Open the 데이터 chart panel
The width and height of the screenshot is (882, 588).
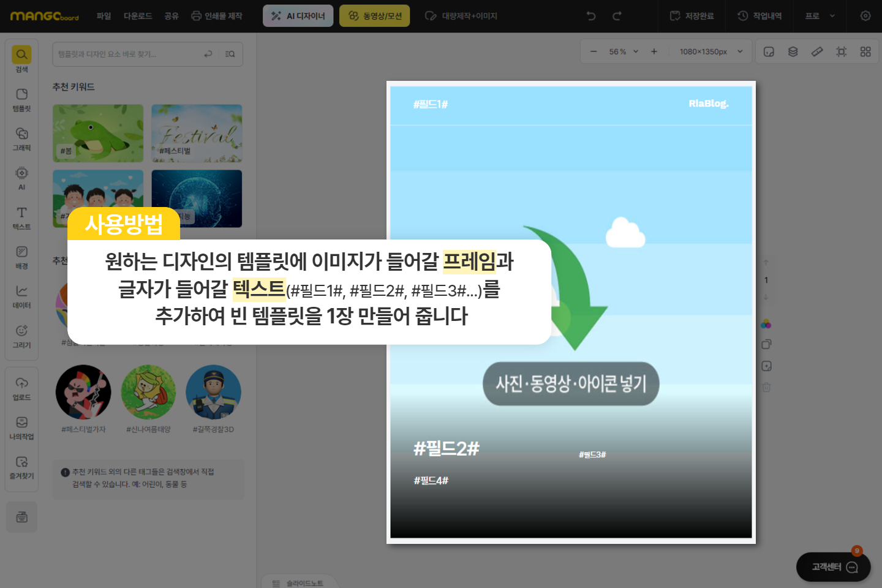(21, 296)
